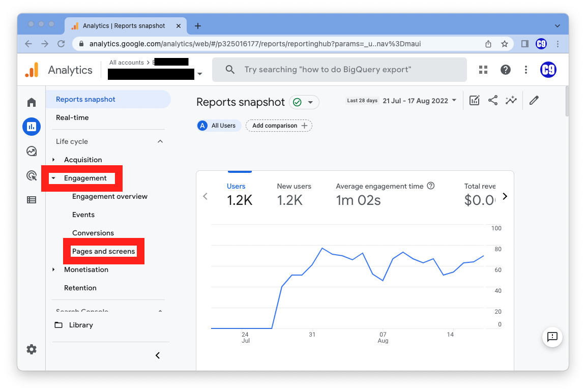This screenshot has height=392, width=586.
Task: Open Admin settings gear icon
Action: tap(32, 349)
